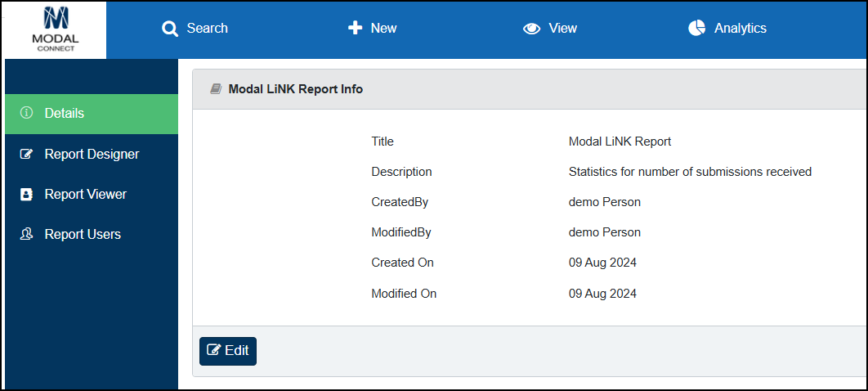Open the Report Viewer page

92,195
